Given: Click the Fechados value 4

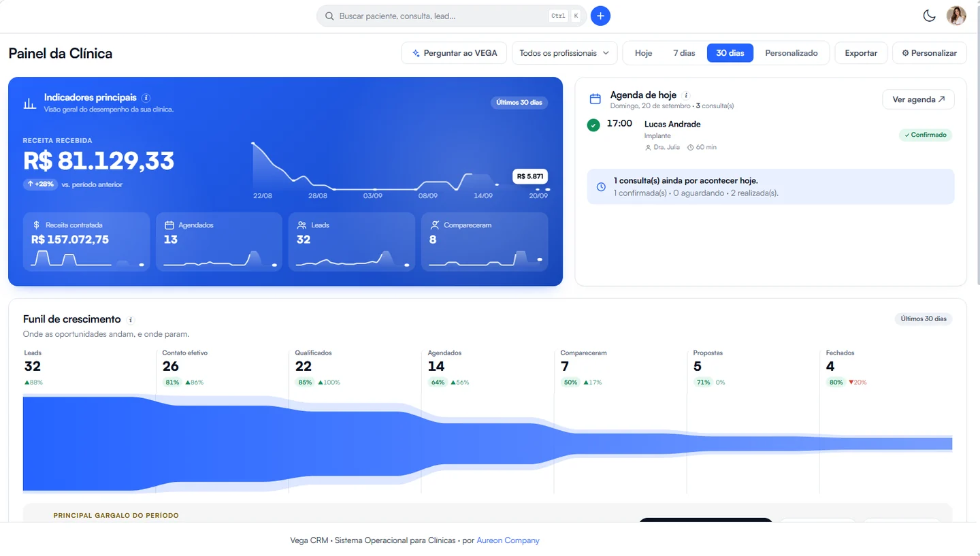Looking at the screenshot, I should 830,366.
